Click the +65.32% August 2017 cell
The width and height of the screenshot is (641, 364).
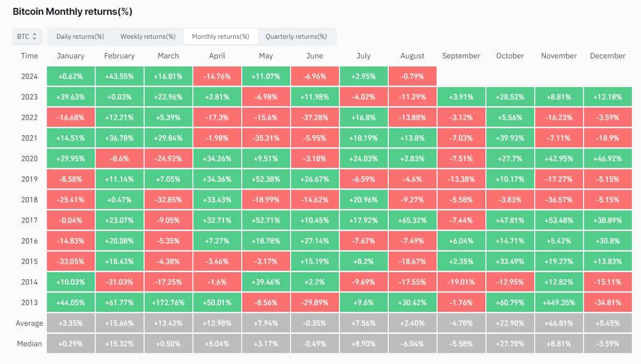point(412,220)
